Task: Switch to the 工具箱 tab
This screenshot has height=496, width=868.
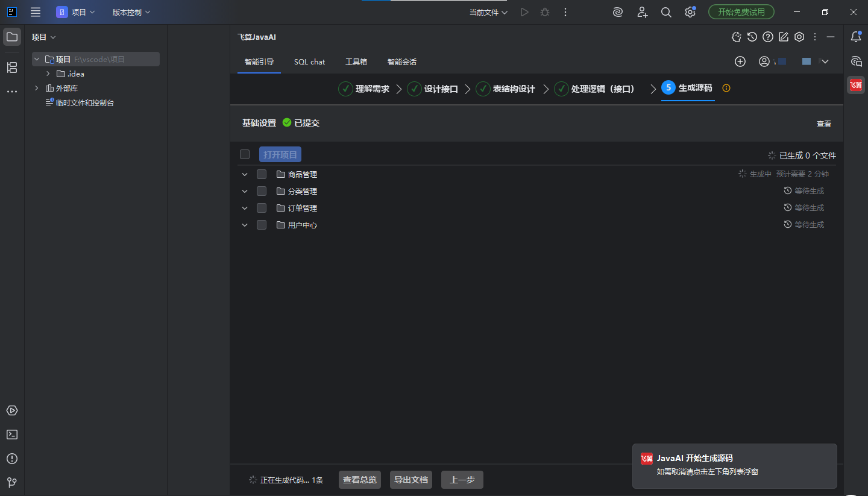Action: coord(356,61)
